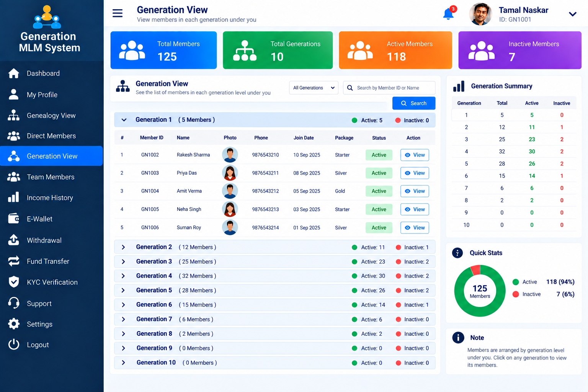The height and width of the screenshot is (392, 588).
Task: Click the Inactive Members 7 card
Action: pos(520,50)
